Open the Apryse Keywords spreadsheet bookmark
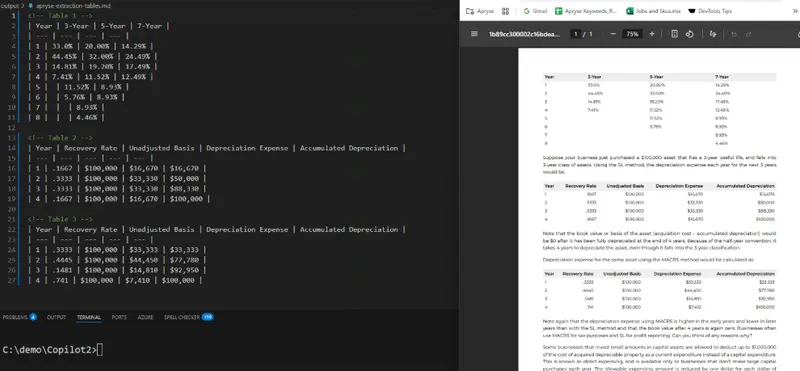Viewport: 800px width, 371px height. [x=586, y=11]
